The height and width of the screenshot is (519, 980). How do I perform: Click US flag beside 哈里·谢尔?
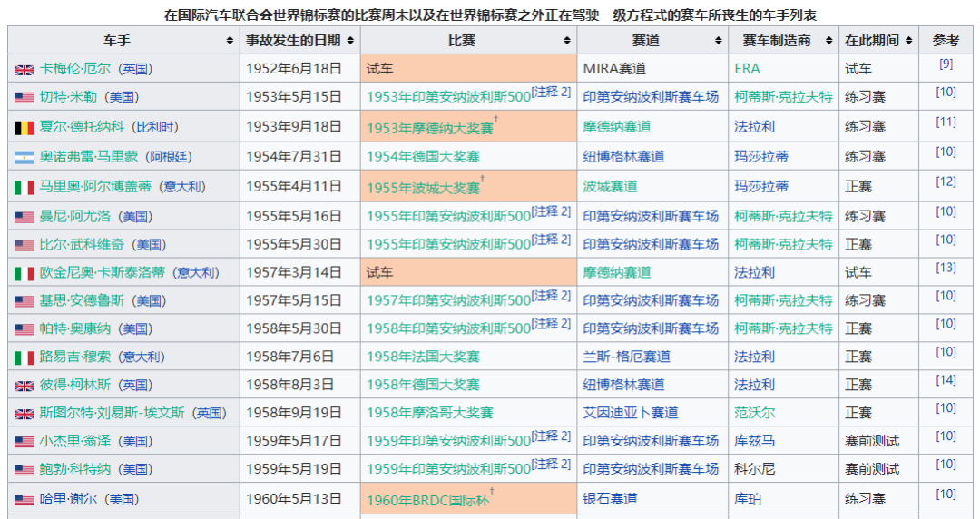[24, 500]
